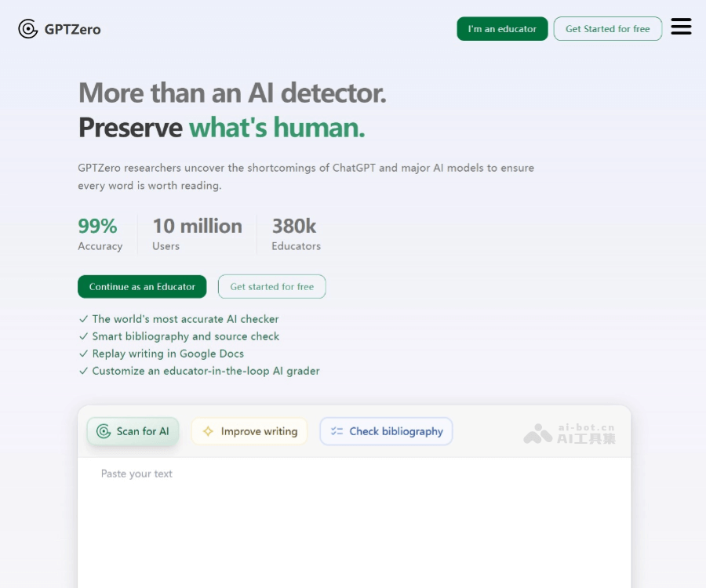
Task: Click the Check bibliography checklist icon
Action: tap(337, 431)
